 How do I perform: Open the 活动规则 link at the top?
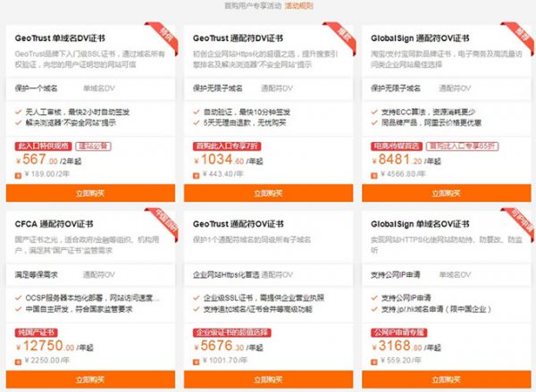[x=298, y=5]
